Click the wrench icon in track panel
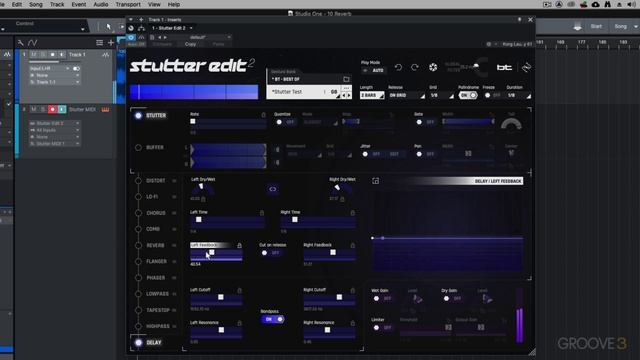 20,42
